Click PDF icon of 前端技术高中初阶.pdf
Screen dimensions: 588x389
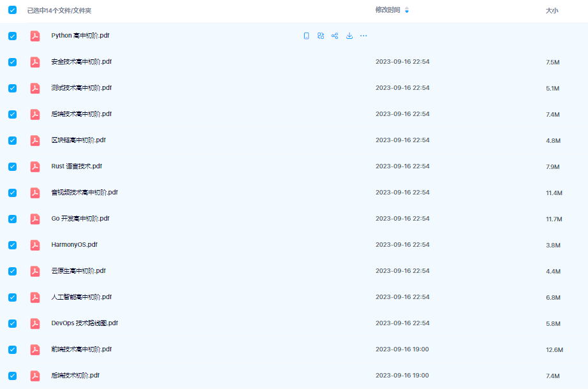(x=35, y=349)
